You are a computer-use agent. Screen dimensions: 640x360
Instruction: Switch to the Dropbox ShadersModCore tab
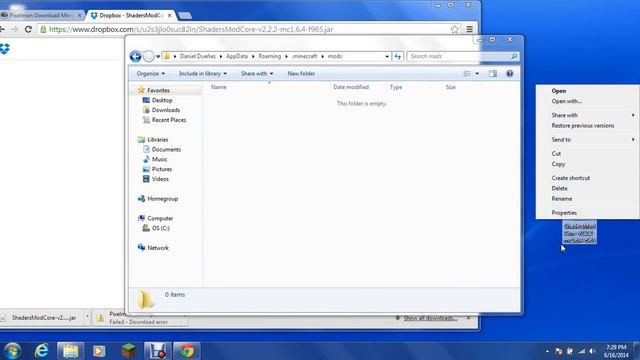(131, 15)
